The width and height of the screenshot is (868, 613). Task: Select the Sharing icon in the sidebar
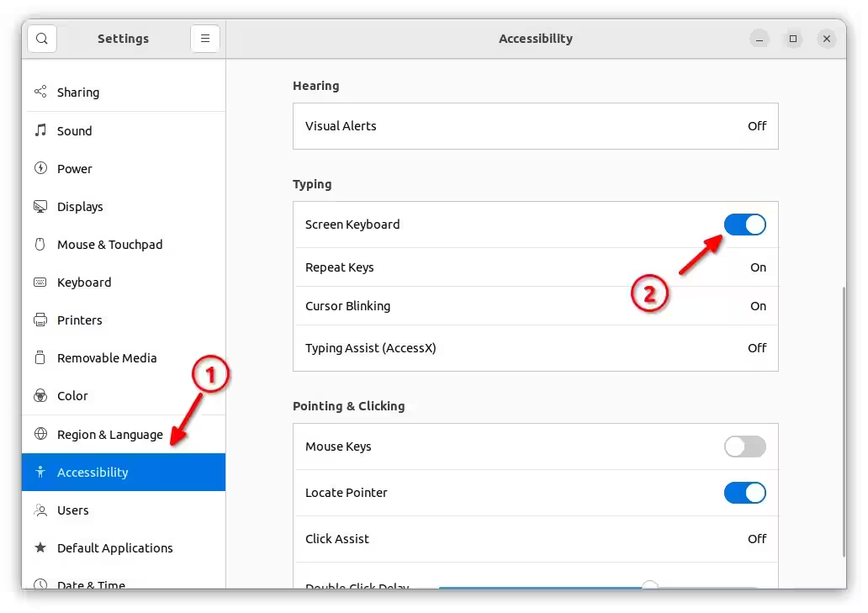coord(40,92)
